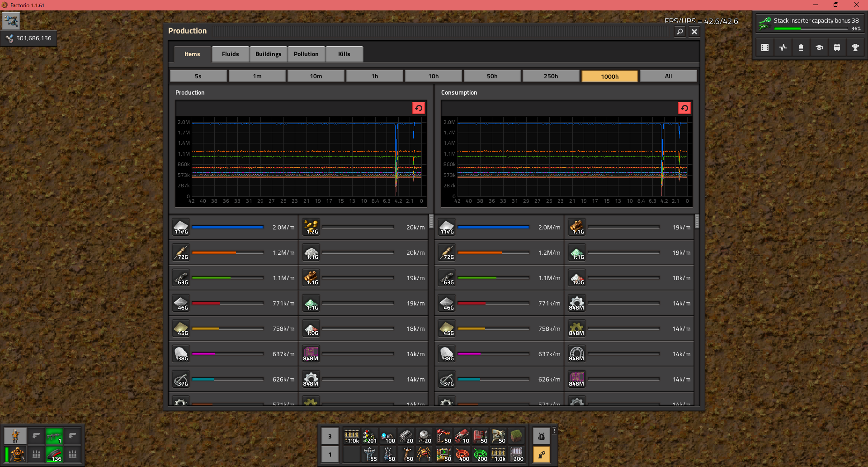Open production statistics from shortcut bar

coord(783,48)
